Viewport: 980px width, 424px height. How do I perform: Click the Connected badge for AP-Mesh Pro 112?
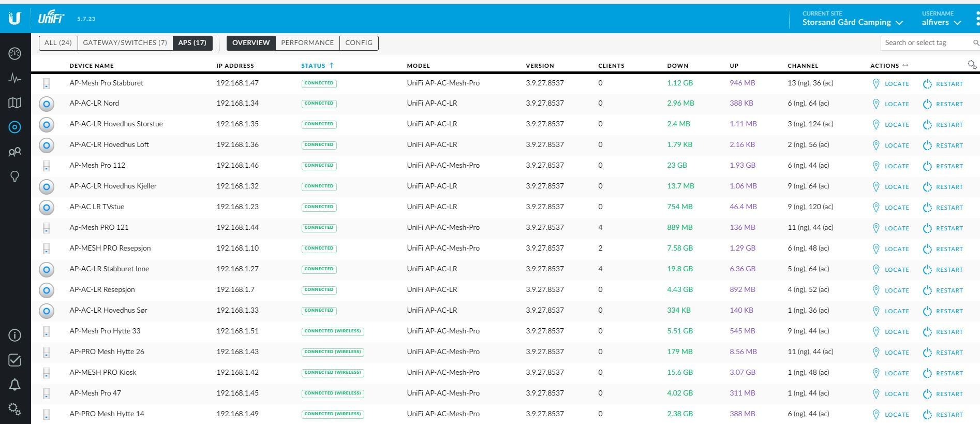319,166
